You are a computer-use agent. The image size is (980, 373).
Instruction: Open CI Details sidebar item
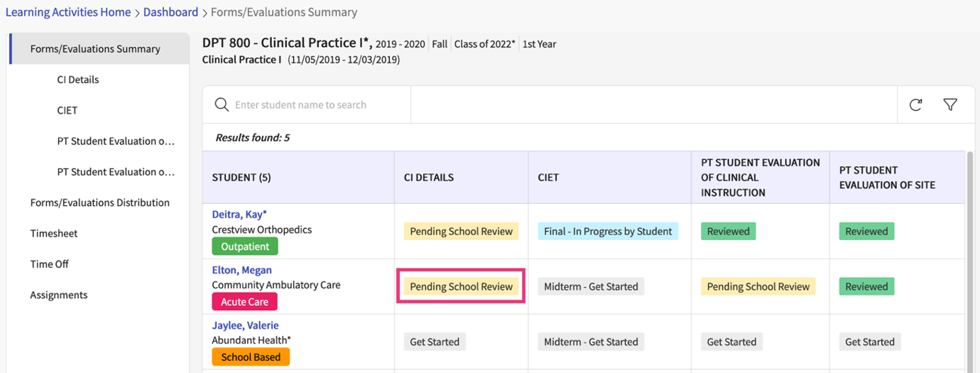pos(78,79)
